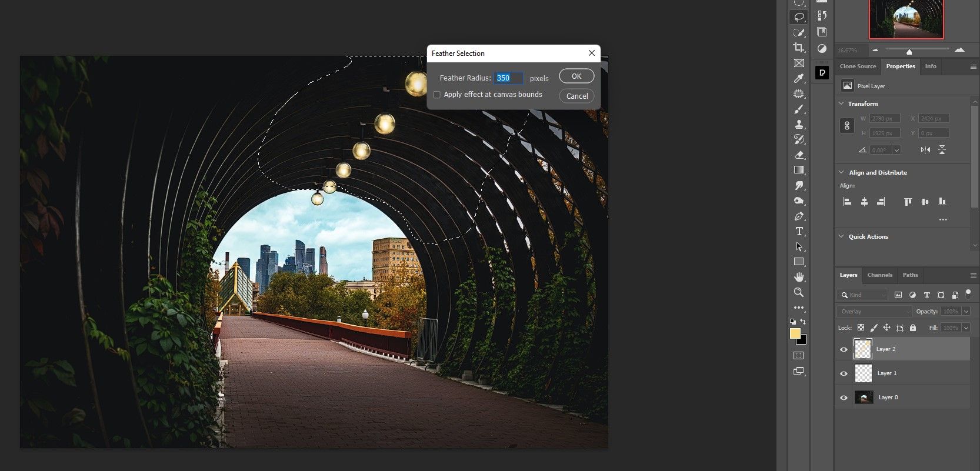Open the Fill dropdown arrow
Image resolution: width=980 pixels, height=471 pixels.
(x=966, y=328)
